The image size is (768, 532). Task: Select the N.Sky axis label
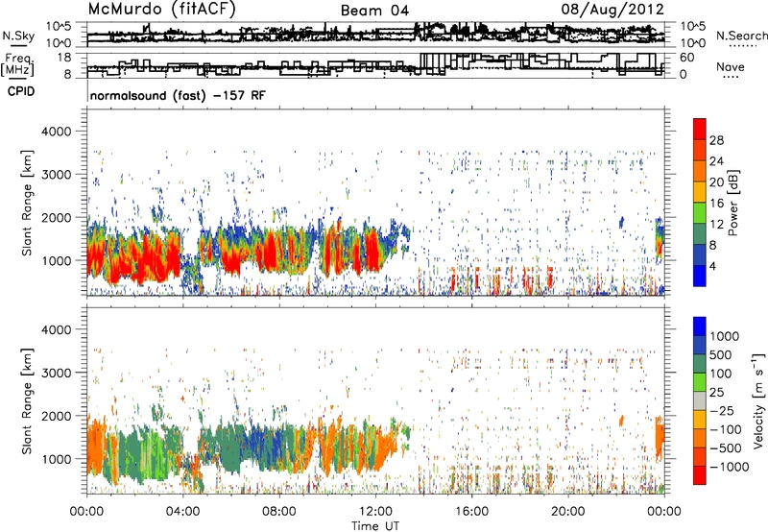coord(18,36)
